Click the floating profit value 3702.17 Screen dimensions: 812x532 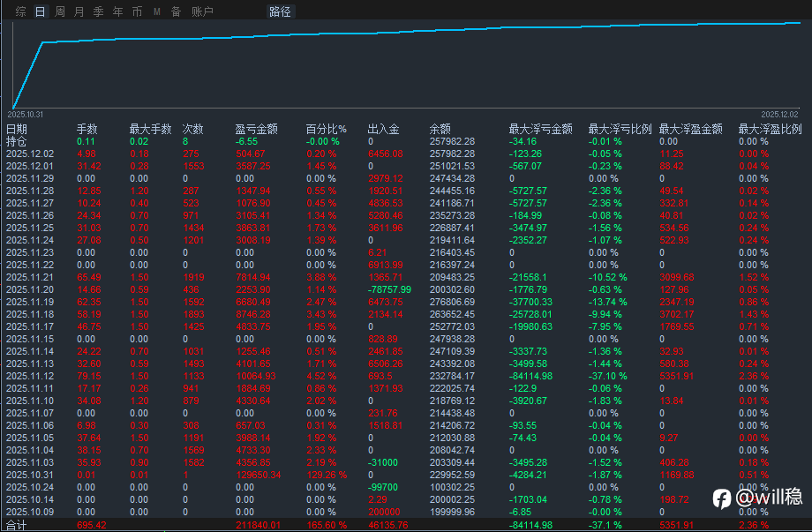click(x=677, y=315)
